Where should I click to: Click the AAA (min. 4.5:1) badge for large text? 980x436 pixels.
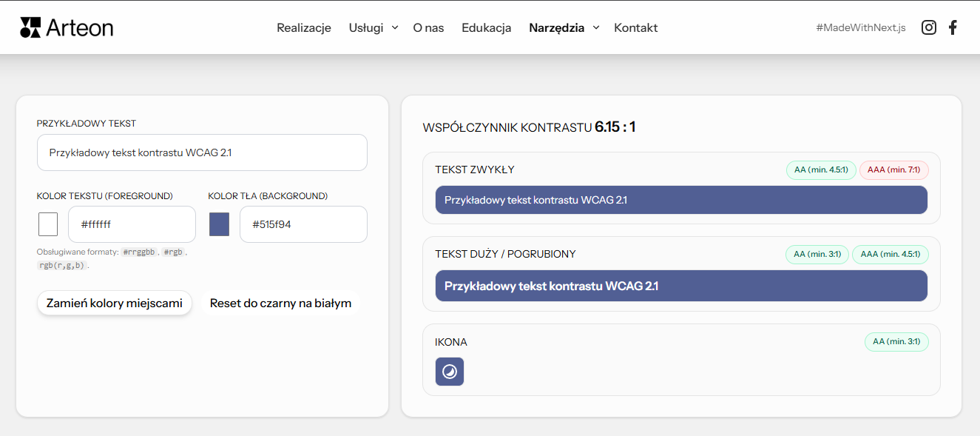coord(891,254)
